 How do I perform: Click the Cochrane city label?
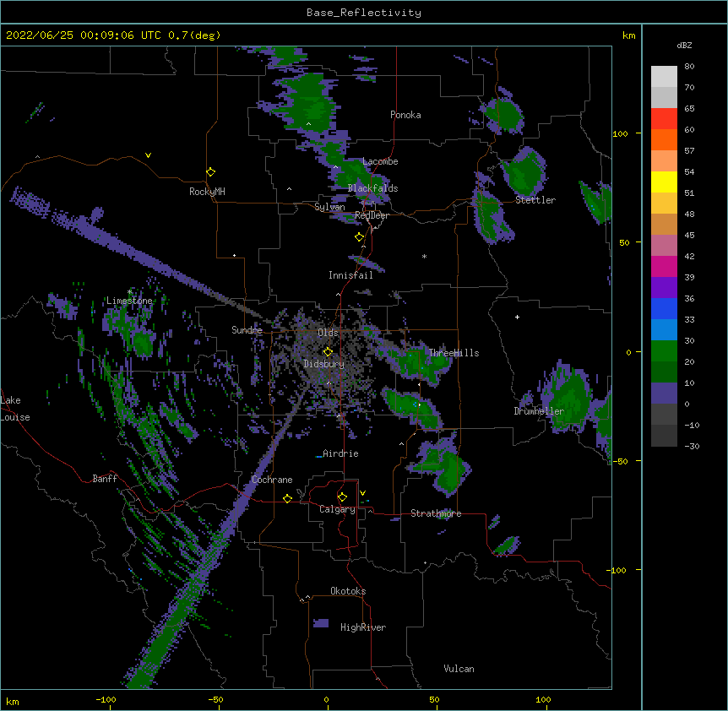(272, 480)
